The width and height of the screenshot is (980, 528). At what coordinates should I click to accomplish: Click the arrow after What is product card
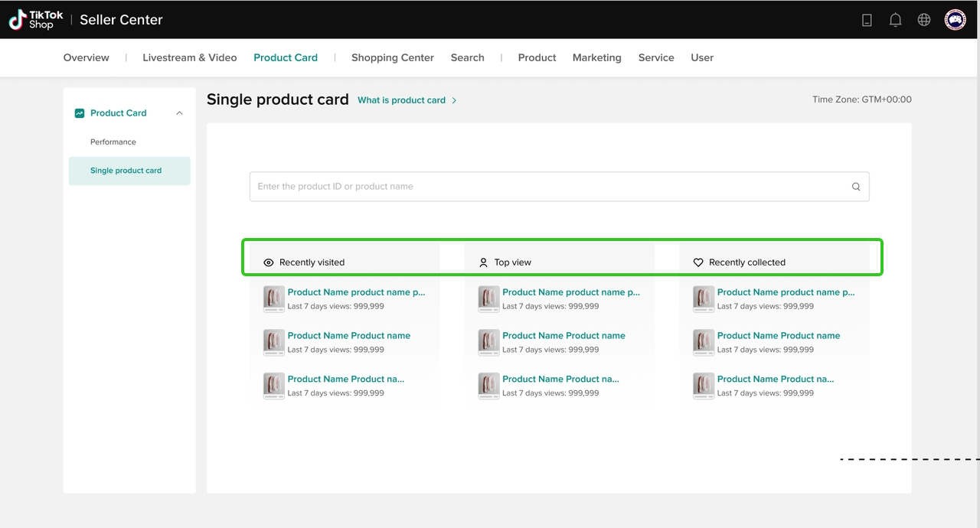454,100
